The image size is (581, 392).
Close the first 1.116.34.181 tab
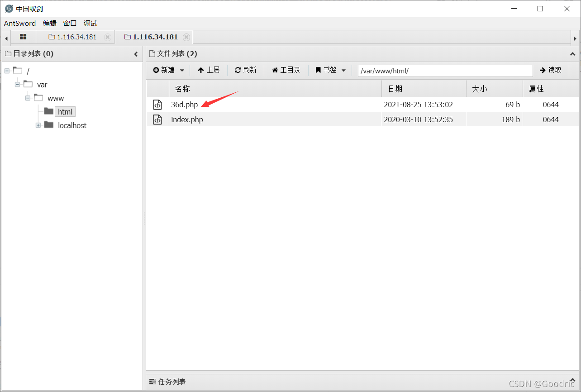click(x=108, y=37)
